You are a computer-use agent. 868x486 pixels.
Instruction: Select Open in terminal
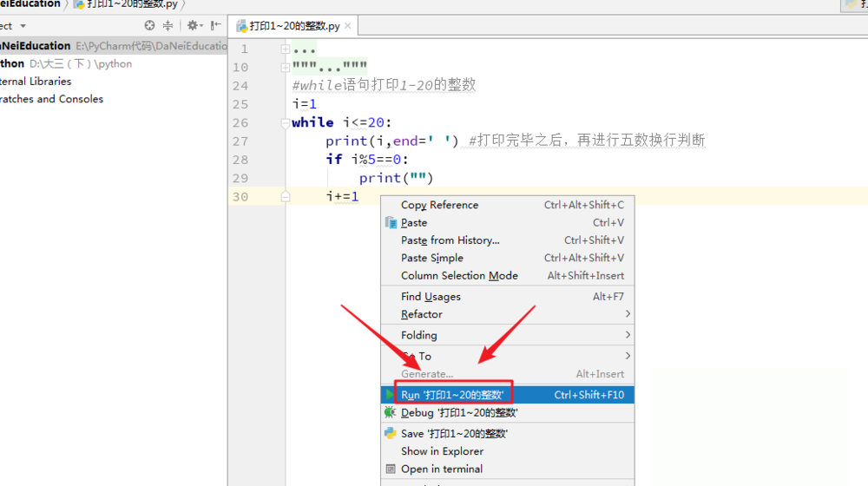click(x=508, y=470)
